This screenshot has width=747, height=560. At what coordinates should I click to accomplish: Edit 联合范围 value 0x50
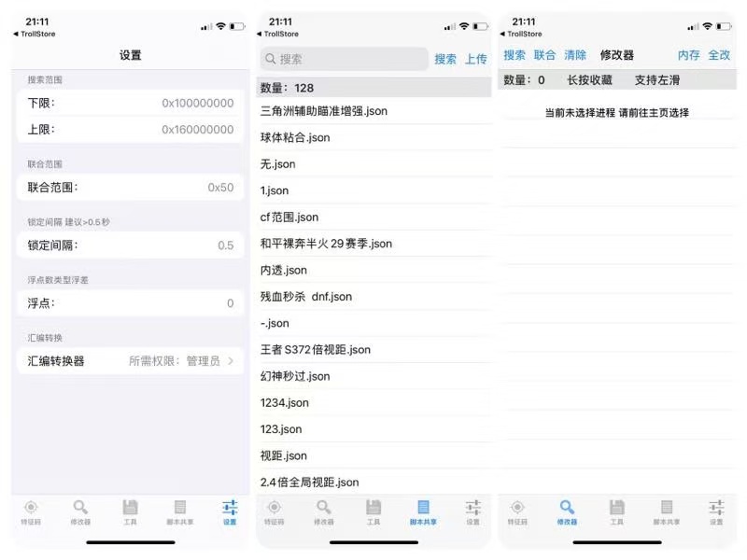220,188
